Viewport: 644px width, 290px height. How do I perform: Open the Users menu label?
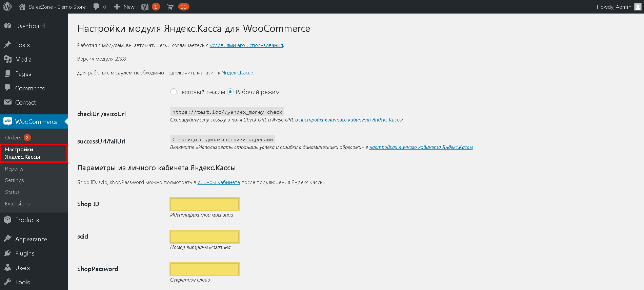[x=22, y=268]
